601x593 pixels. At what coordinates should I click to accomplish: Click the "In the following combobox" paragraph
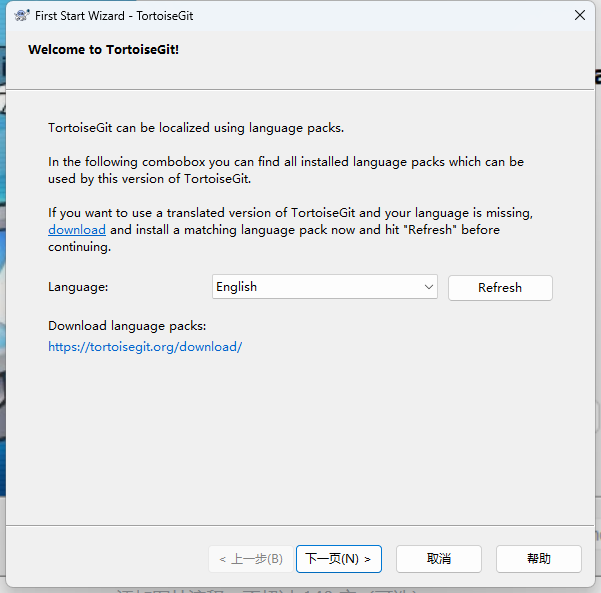coord(285,162)
